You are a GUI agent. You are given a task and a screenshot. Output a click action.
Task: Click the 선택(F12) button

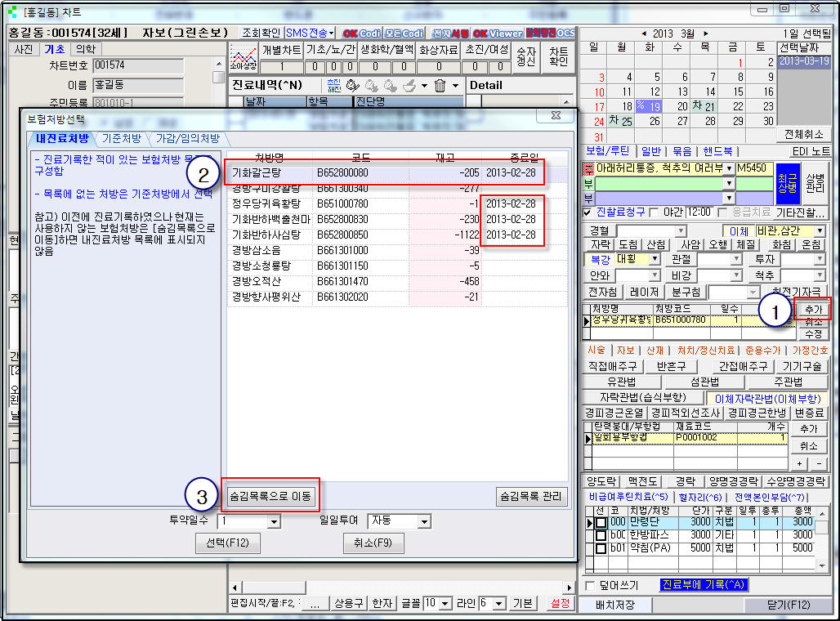coord(228,543)
